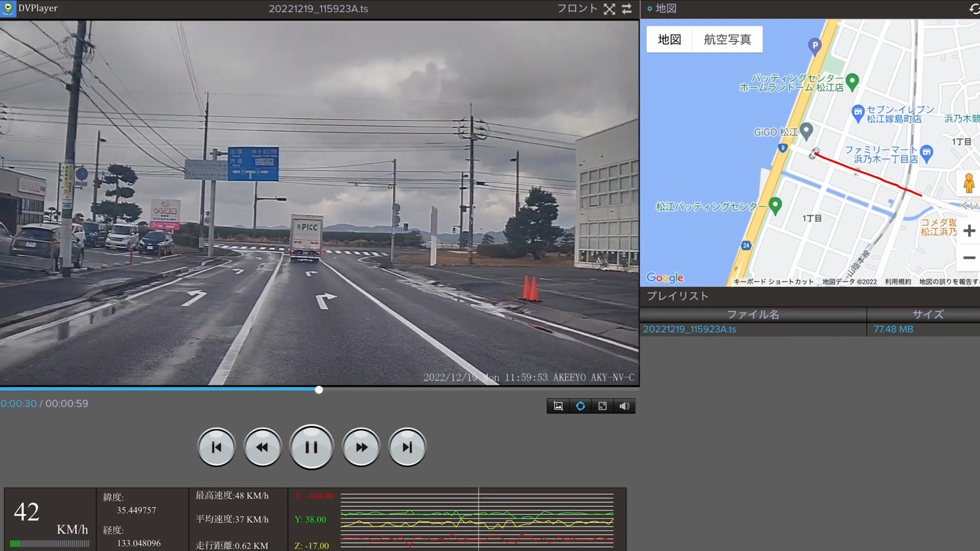980x551 pixels.
Task: Pause the video with the pause button
Action: tap(311, 447)
